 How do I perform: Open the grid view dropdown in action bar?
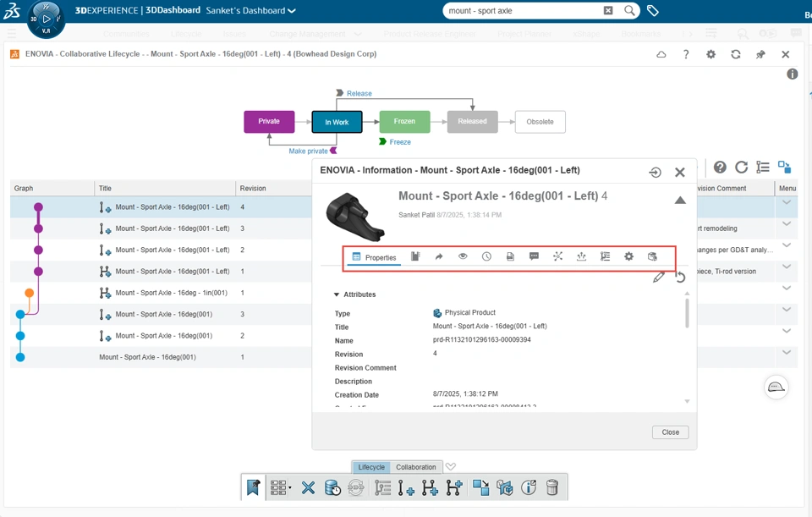280,487
